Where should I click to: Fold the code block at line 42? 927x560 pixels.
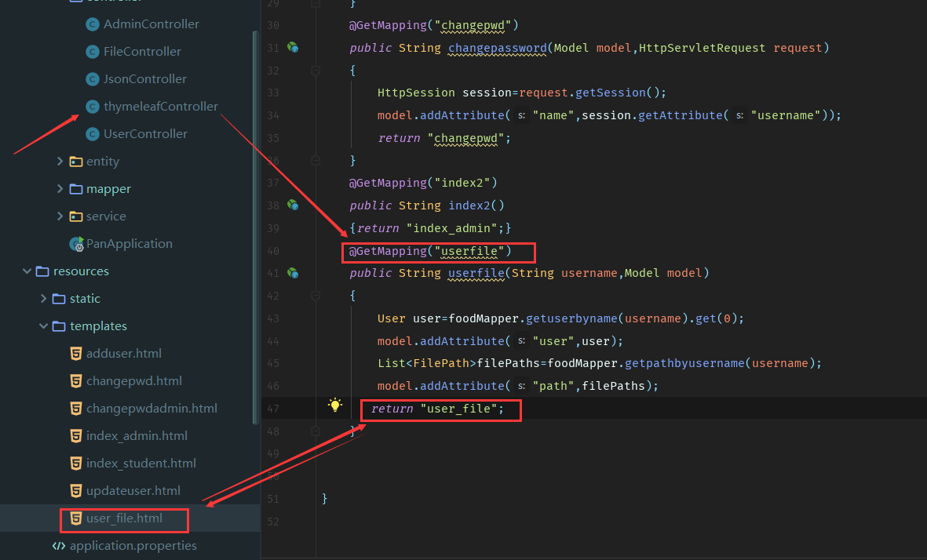pyautogui.click(x=316, y=296)
